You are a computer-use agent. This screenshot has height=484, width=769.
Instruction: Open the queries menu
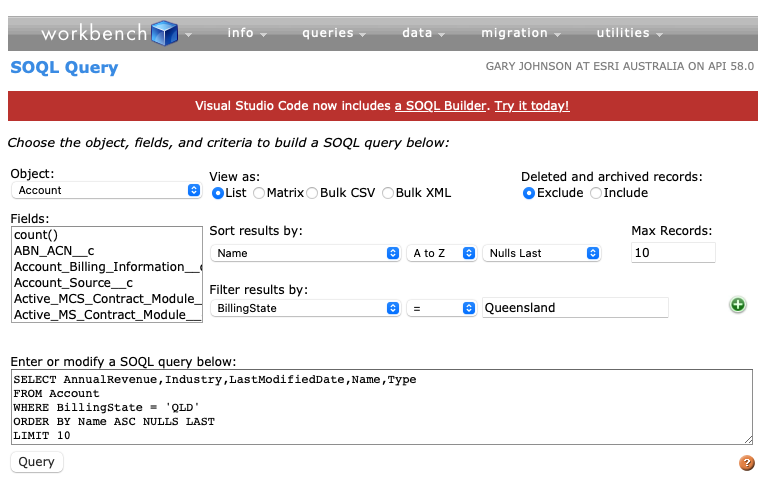[x=334, y=33]
